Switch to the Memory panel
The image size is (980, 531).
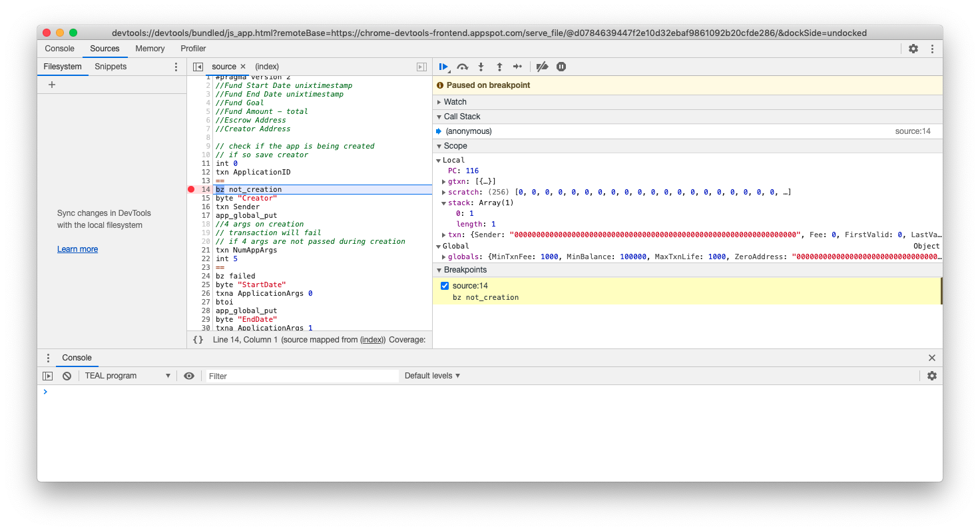pyautogui.click(x=150, y=48)
